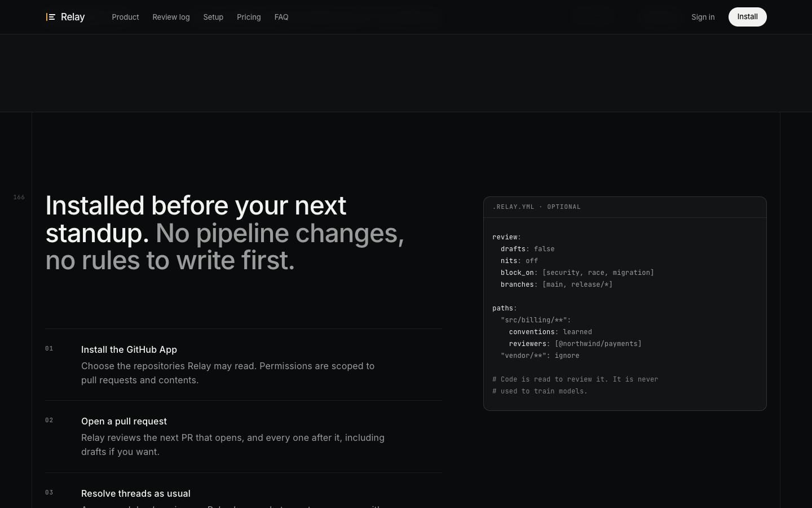The height and width of the screenshot is (508, 812).
Task: Open the Product nav menu
Action: tap(125, 17)
